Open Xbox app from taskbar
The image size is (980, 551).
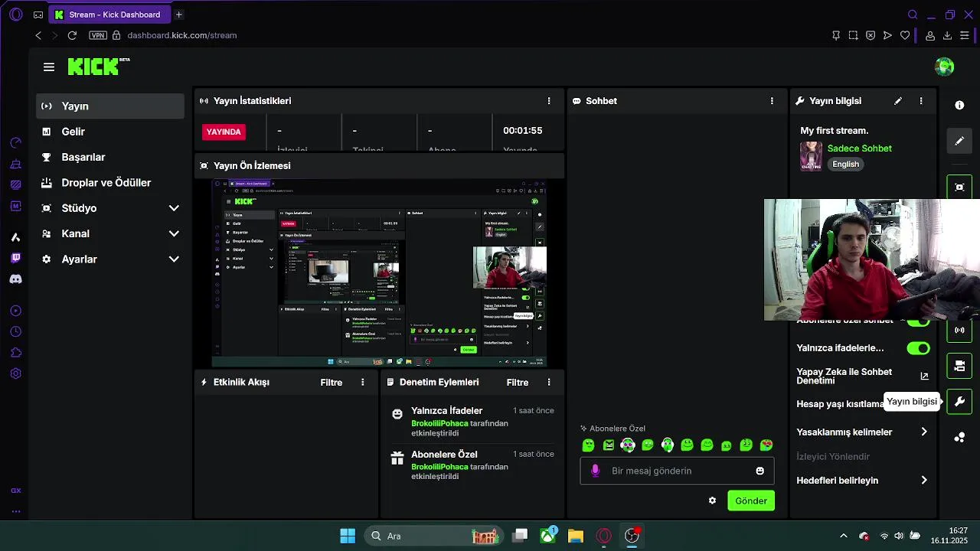click(548, 536)
